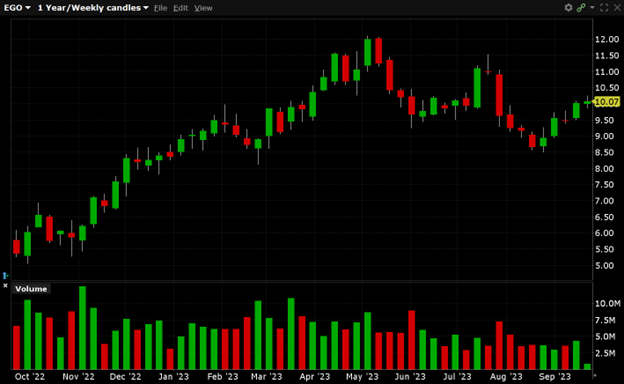
Task: Remove the Volume panel with its small x
Action: coord(5,285)
